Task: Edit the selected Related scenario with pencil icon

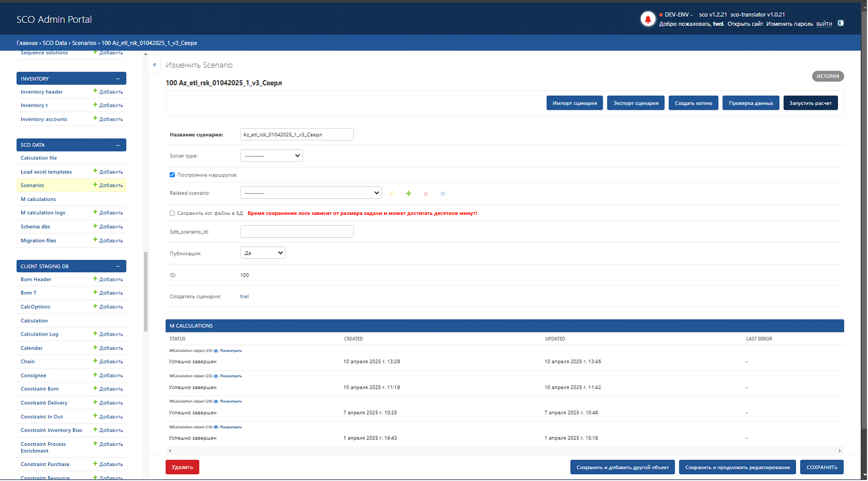Action: coord(391,194)
